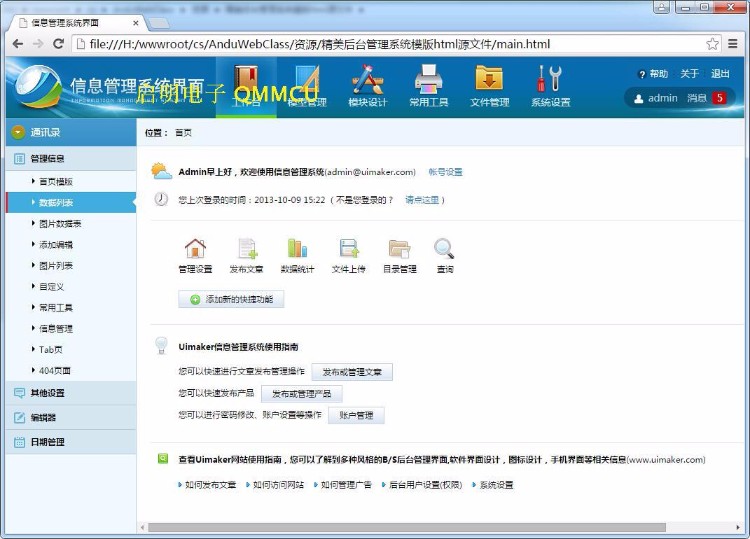Expand the 日期管理 sidebar section
This screenshot has height=539, width=750.
pyautogui.click(x=71, y=442)
